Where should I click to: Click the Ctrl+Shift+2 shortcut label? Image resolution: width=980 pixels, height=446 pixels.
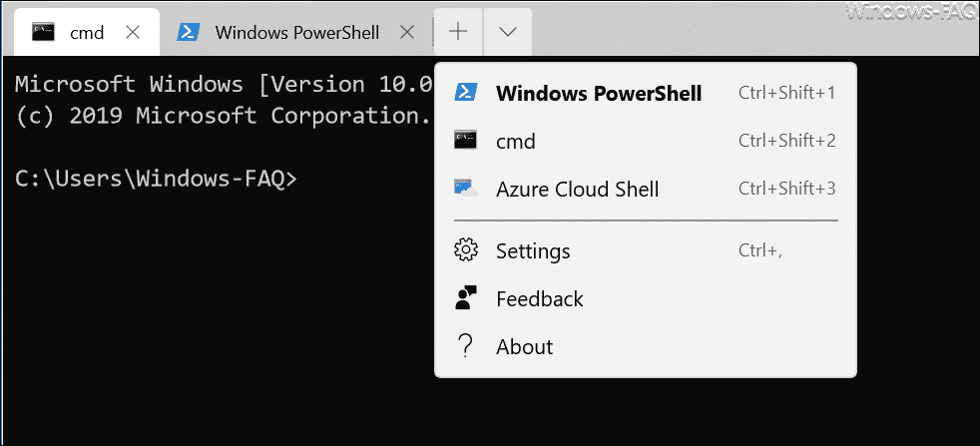pyautogui.click(x=786, y=141)
